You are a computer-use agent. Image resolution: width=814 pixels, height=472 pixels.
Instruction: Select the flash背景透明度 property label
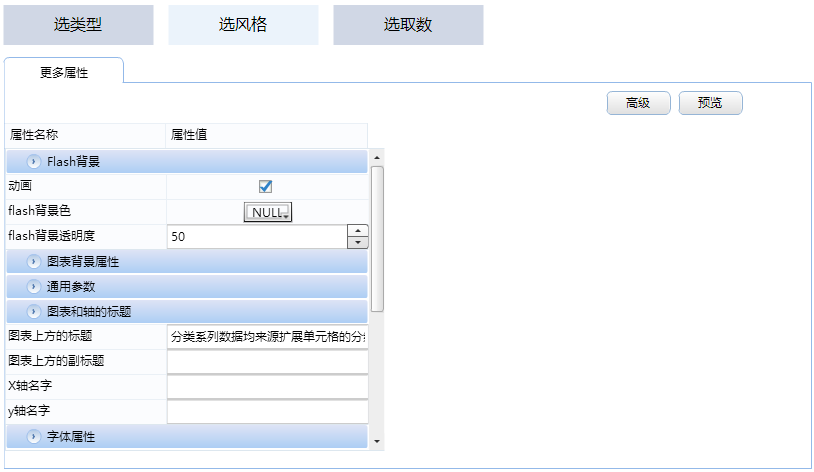coord(51,235)
